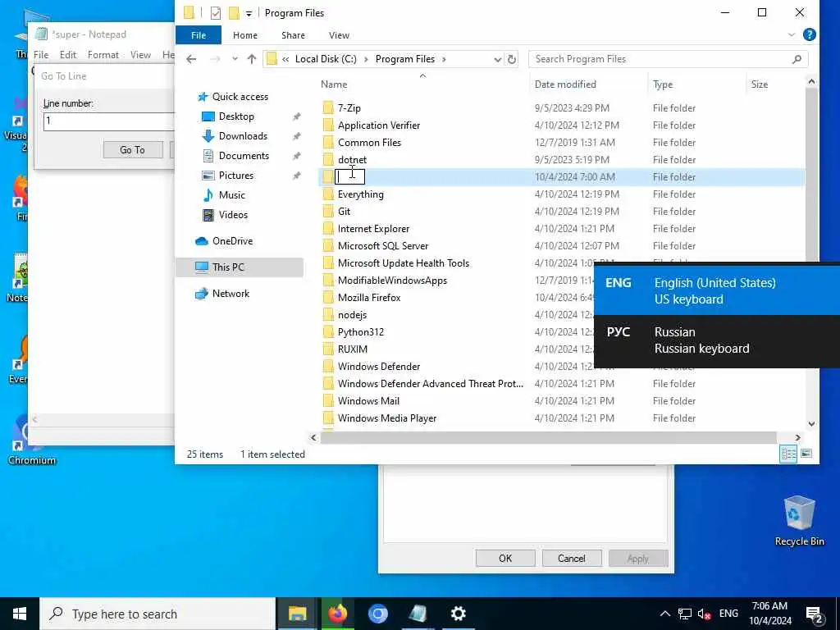Click the Line number field in Notepad
Image resolution: width=840 pixels, height=630 pixels.
click(109, 121)
